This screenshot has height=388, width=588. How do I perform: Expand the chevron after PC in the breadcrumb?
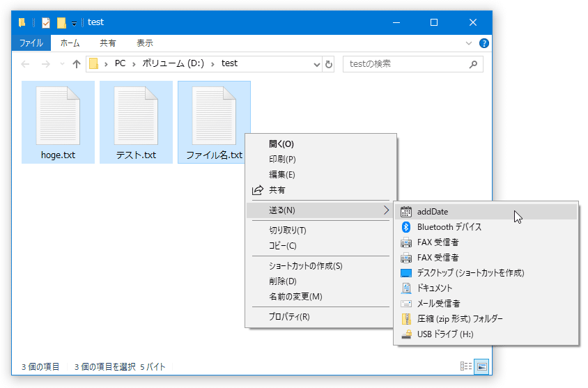134,64
